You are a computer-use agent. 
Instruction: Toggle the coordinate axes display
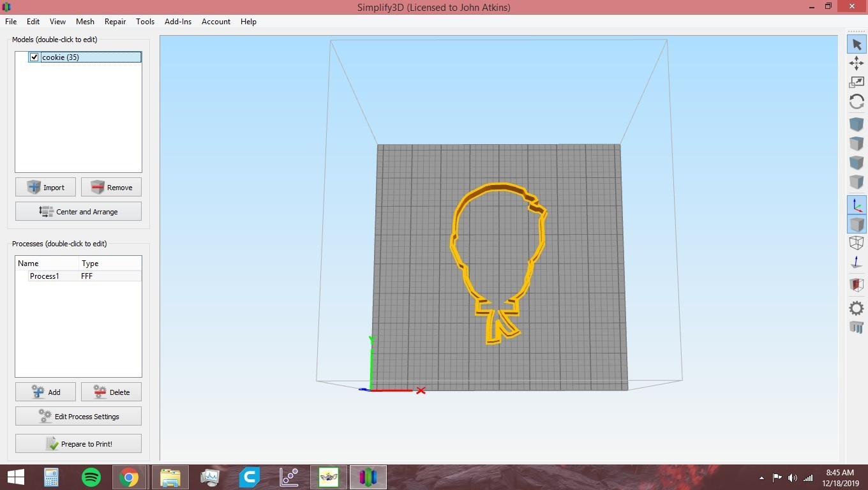(x=857, y=205)
